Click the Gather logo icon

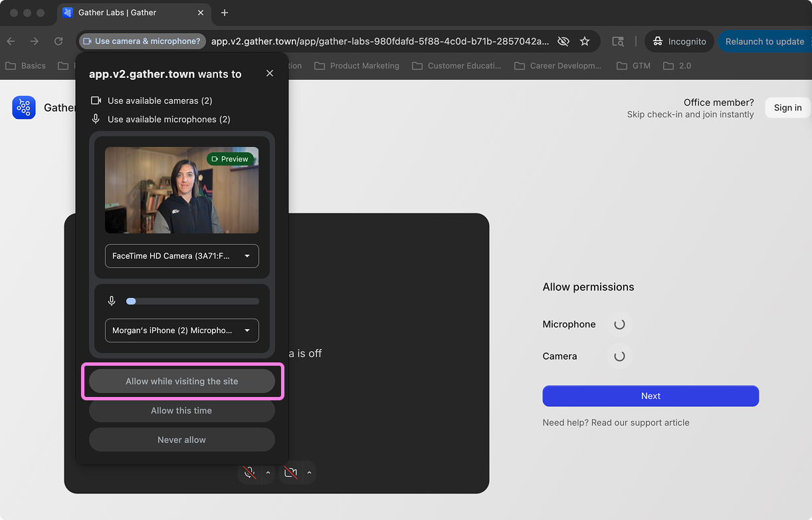[24, 108]
